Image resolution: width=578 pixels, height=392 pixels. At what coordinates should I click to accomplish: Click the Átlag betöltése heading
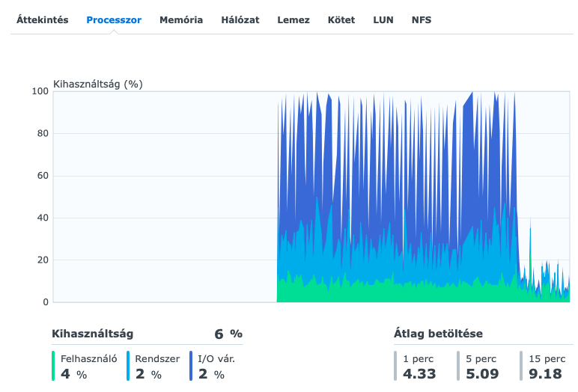coord(438,334)
